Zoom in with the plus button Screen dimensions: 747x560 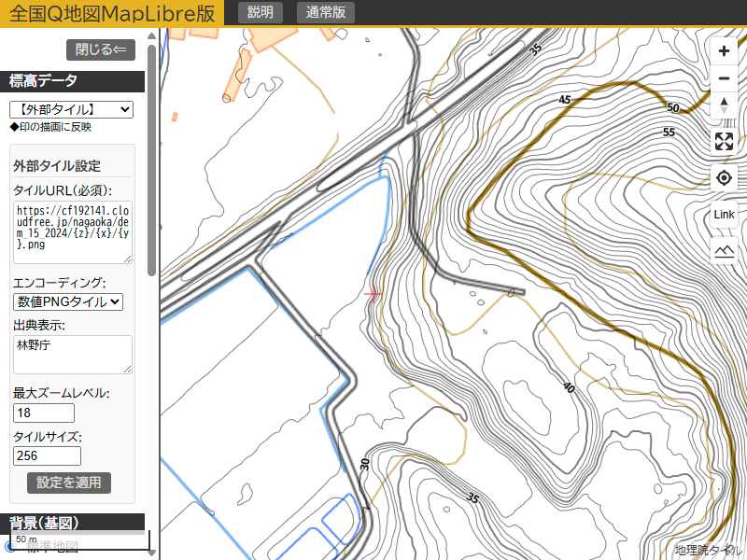[x=724, y=52]
